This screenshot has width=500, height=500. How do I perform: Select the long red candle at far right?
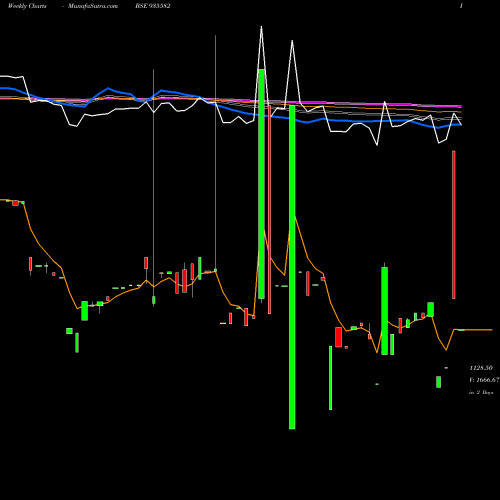454,225
